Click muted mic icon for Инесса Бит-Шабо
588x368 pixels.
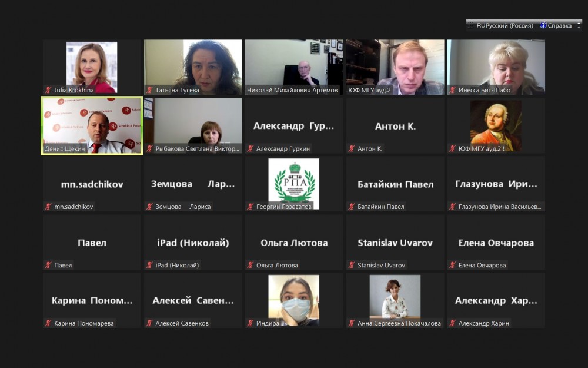[452, 90]
